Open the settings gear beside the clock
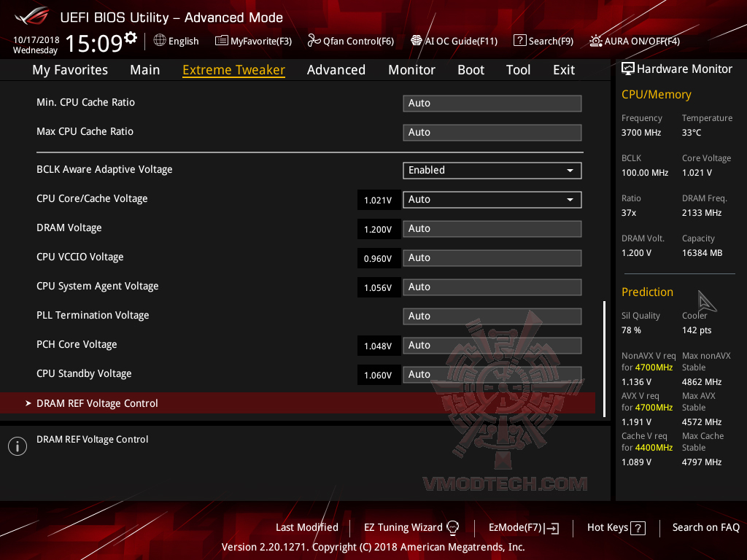This screenshot has width=747, height=560. pos(131,37)
